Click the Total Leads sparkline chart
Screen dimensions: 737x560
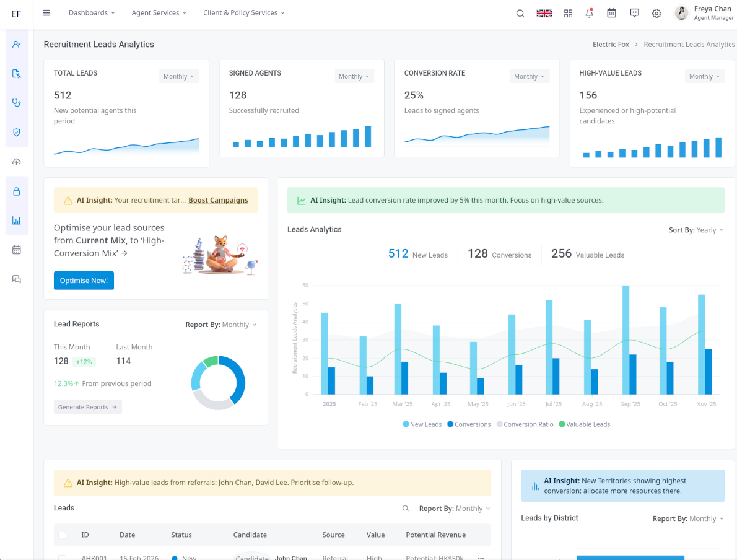tap(126, 147)
